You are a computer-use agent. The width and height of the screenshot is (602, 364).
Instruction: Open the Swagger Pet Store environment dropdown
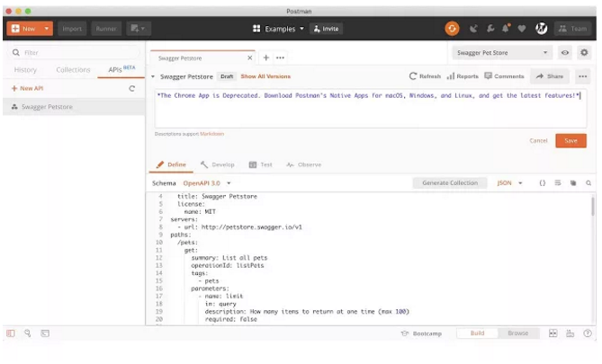pos(502,52)
